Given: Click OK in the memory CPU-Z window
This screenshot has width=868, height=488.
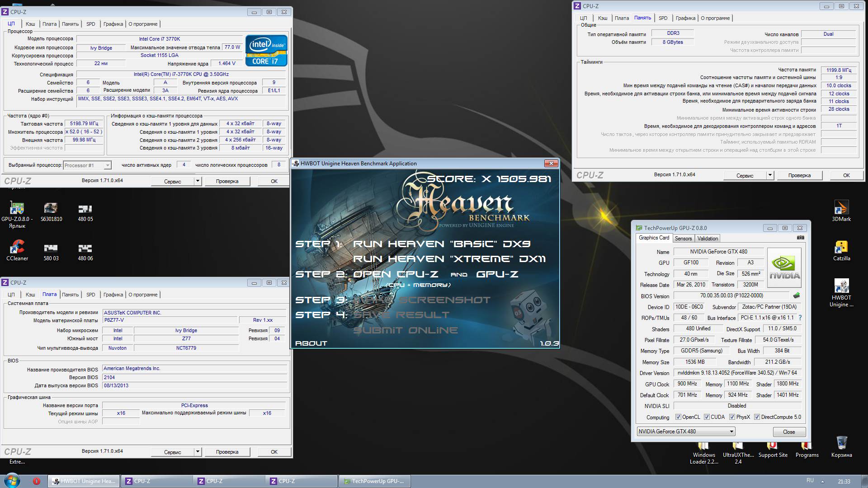Looking at the screenshot, I should coord(846,175).
